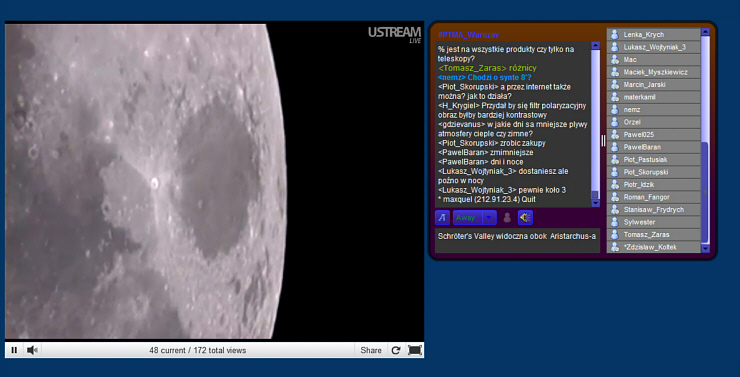Select user Marcin_Jarski in the list
The image size is (740, 377).
tap(654, 84)
